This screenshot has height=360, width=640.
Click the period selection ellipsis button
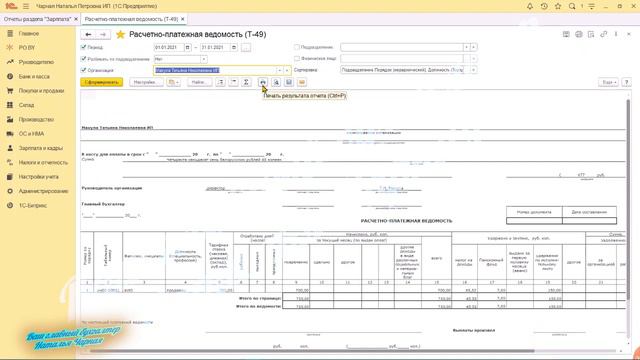[246, 47]
